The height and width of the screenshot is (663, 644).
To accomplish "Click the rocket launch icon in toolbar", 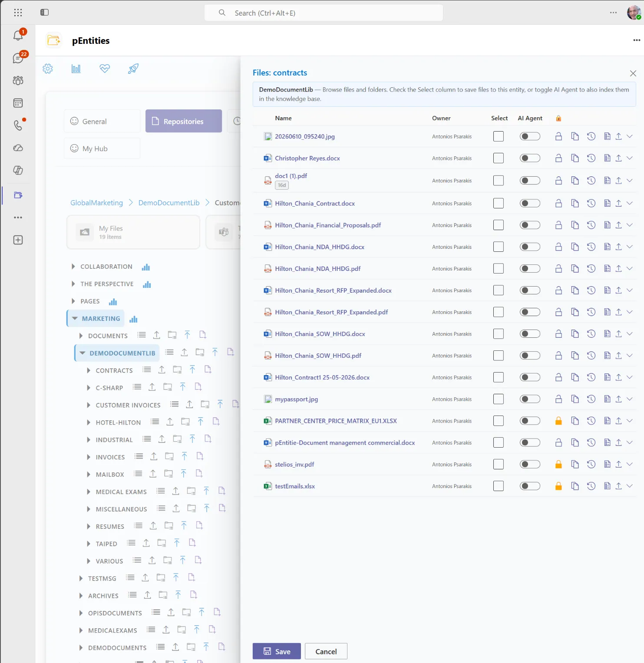I will point(133,69).
